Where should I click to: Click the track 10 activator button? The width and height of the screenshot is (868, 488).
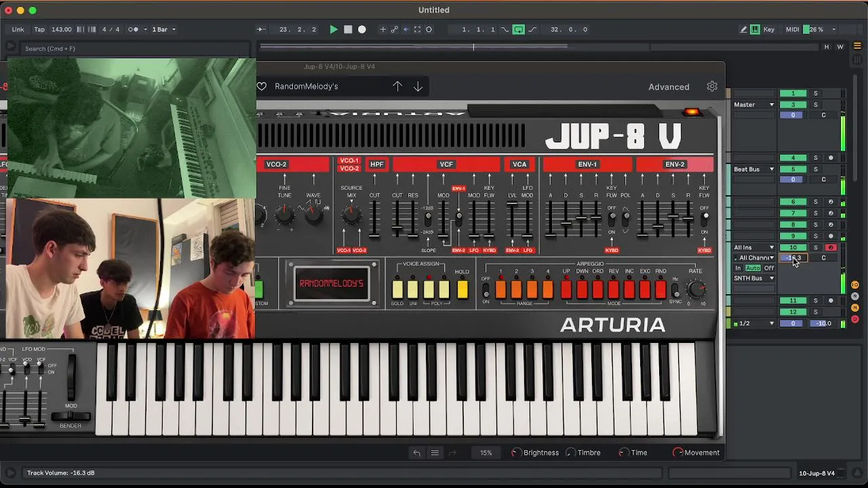tap(793, 247)
